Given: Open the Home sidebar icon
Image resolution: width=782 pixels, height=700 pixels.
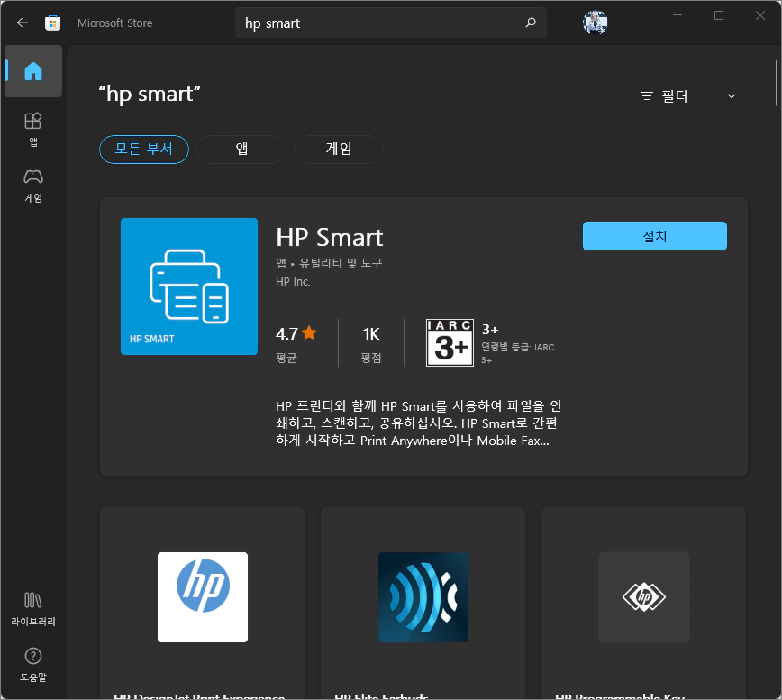Looking at the screenshot, I should (33, 71).
